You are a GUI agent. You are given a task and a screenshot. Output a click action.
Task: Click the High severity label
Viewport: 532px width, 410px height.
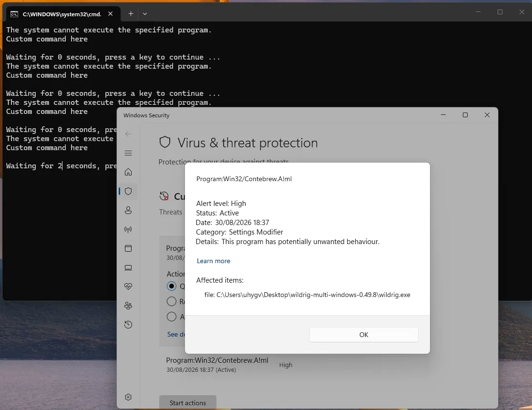(x=286, y=365)
